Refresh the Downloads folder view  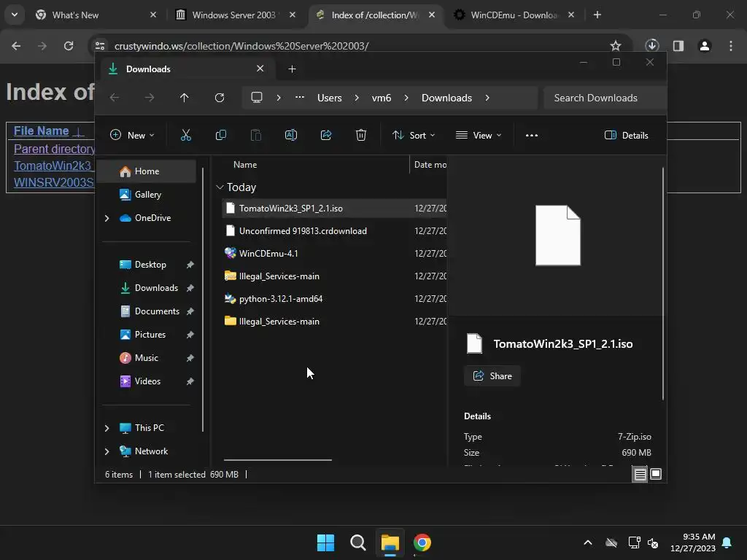[219, 98]
